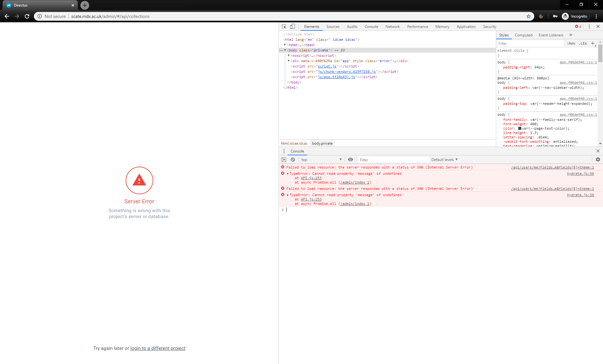Open 'login to a different project' link

tap(158, 348)
